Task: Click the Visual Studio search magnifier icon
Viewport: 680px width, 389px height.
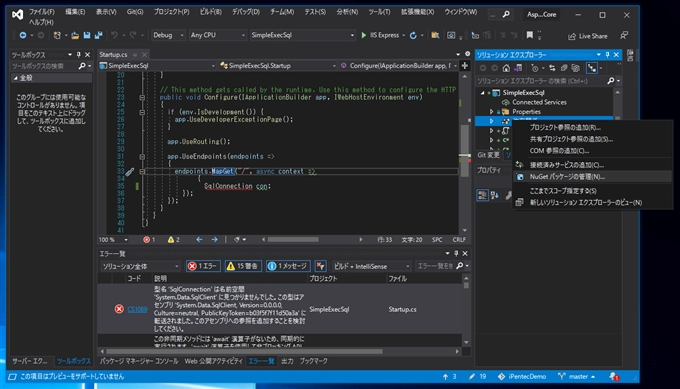Action: click(x=506, y=14)
